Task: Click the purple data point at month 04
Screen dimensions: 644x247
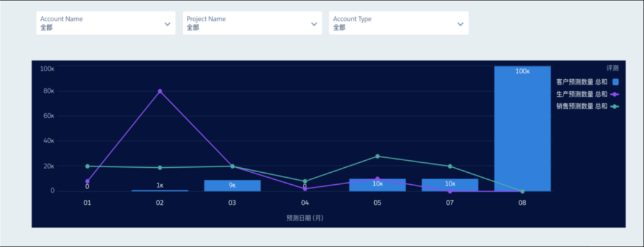Action: [305, 189]
